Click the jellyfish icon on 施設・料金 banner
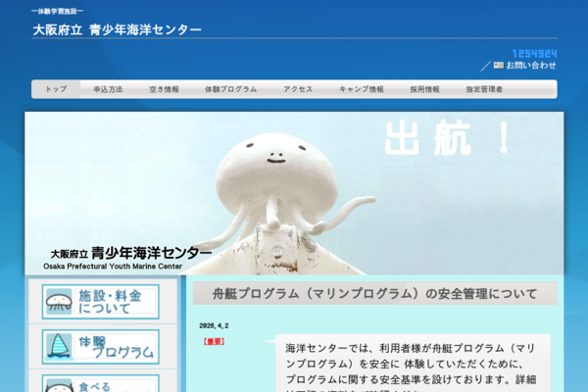Viewport: 588px width, 392px height. tap(59, 302)
